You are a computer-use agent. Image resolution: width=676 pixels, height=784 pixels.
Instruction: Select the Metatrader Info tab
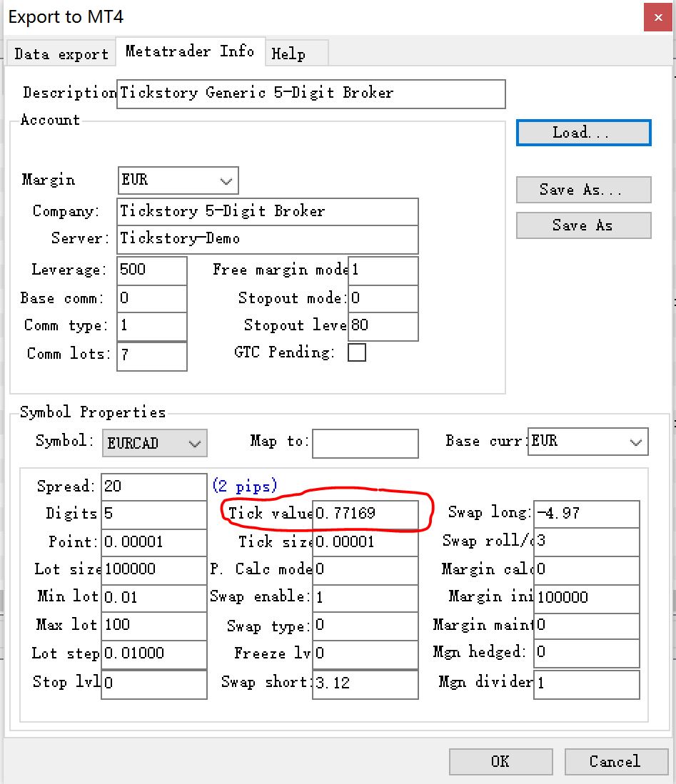(x=190, y=51)
